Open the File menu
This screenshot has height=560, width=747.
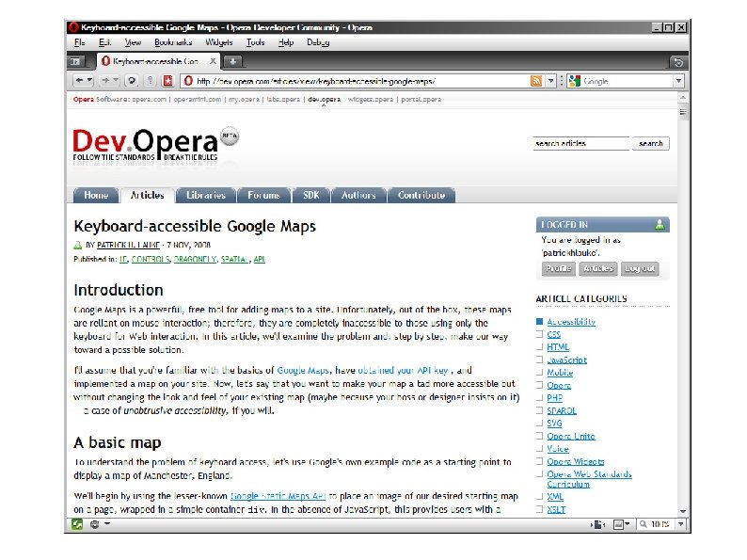tap(80, 42)
